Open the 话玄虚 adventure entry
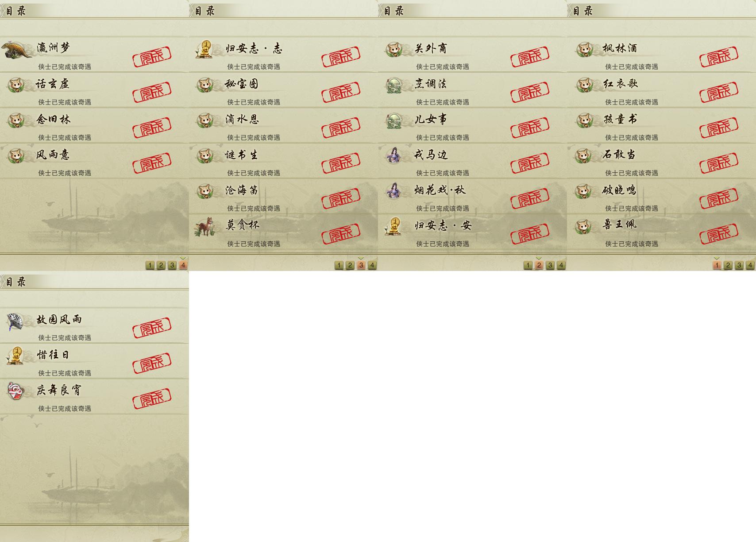756x542 pixels. 94,90
